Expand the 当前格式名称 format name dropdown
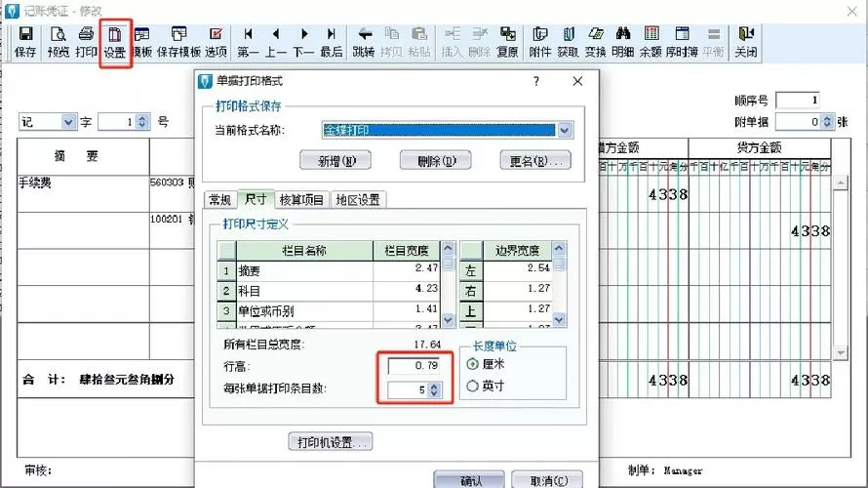The width and height of the screenshot is (868, 488). [565, 130]
